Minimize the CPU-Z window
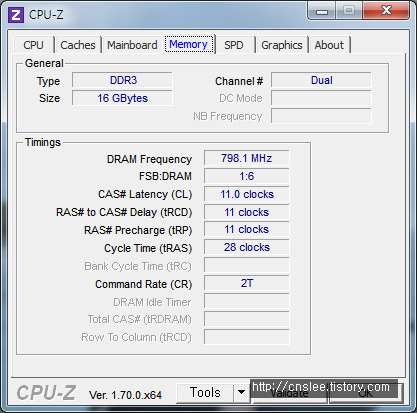This screenshot has width=417, height=413. (x=321, y=12)
